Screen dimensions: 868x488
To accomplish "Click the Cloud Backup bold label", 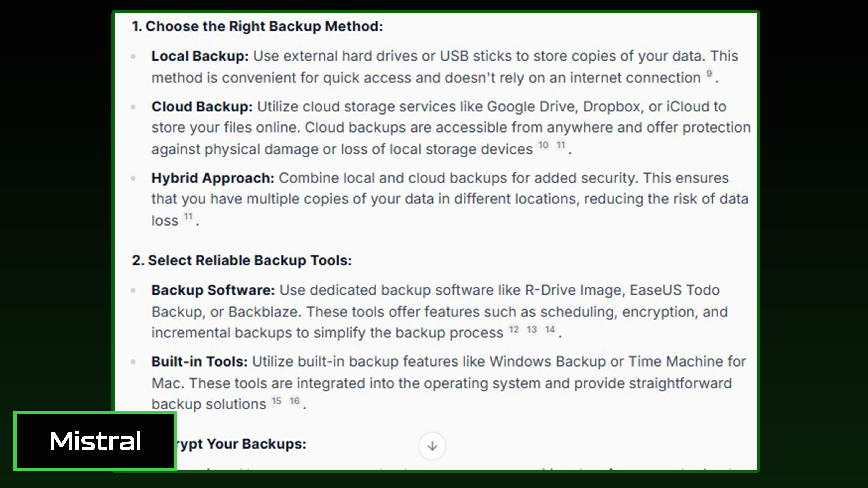I will click(x=202, y=107).
